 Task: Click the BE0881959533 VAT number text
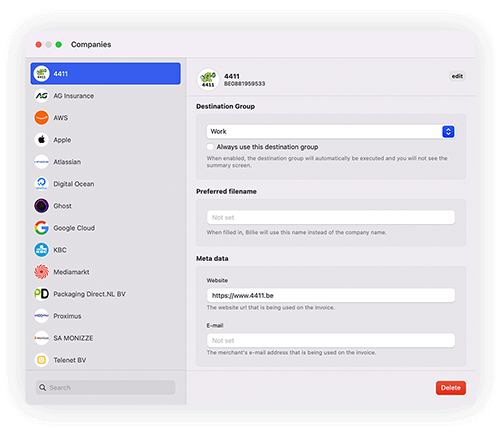point(245,84)
